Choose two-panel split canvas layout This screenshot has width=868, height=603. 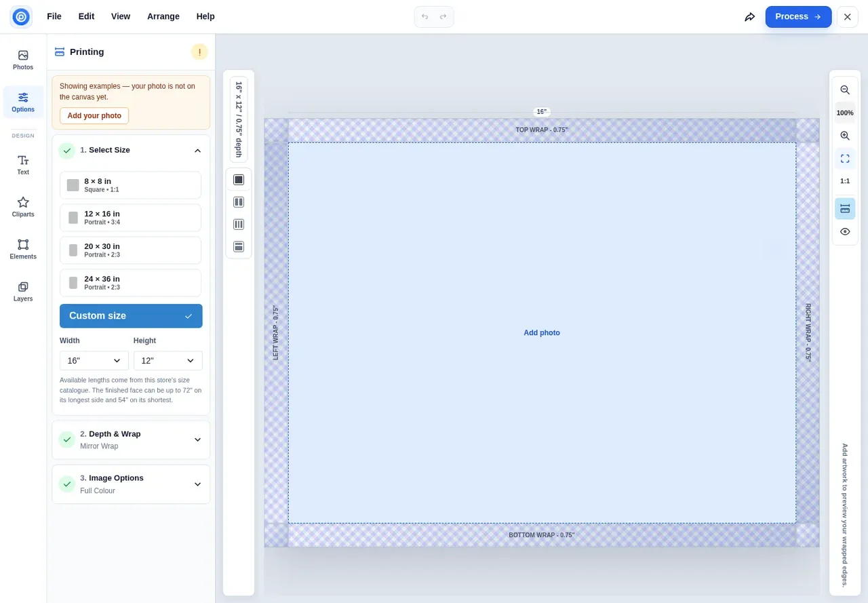(239, 202)
